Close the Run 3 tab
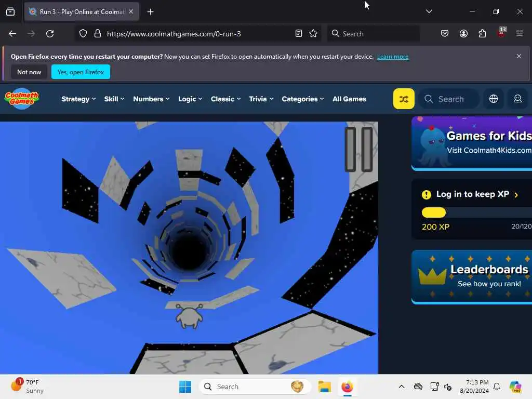Viewport: 532px width, 399px height. pyautogui.click(x=131, y=11)
